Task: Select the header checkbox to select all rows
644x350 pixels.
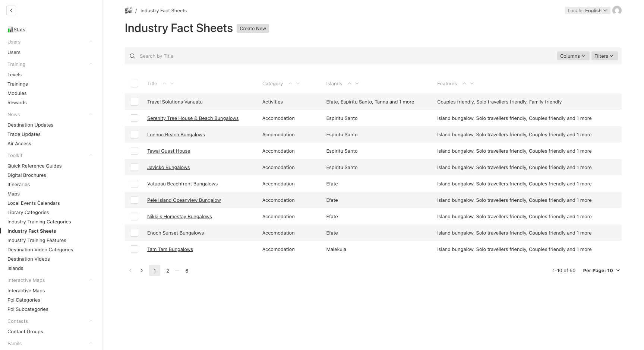Action: pos(135,83)
